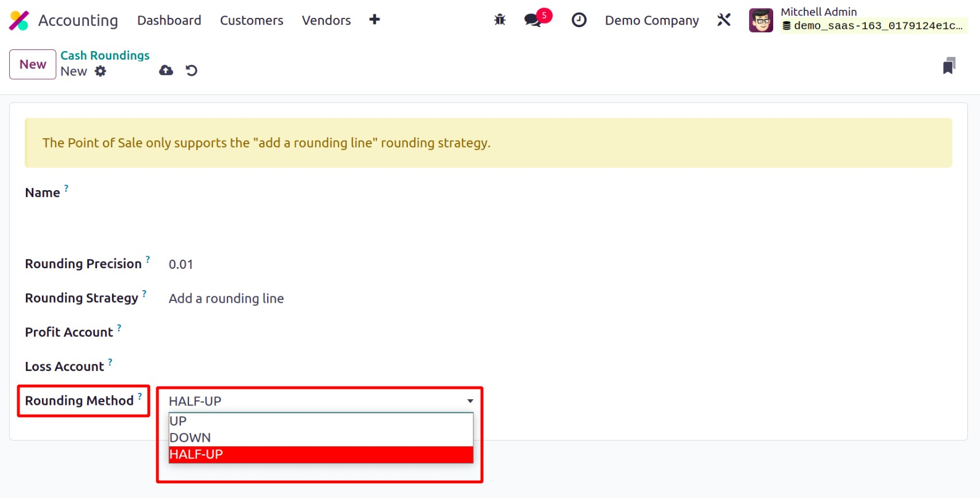Click the Accounting app logo icon

[19, 21]
